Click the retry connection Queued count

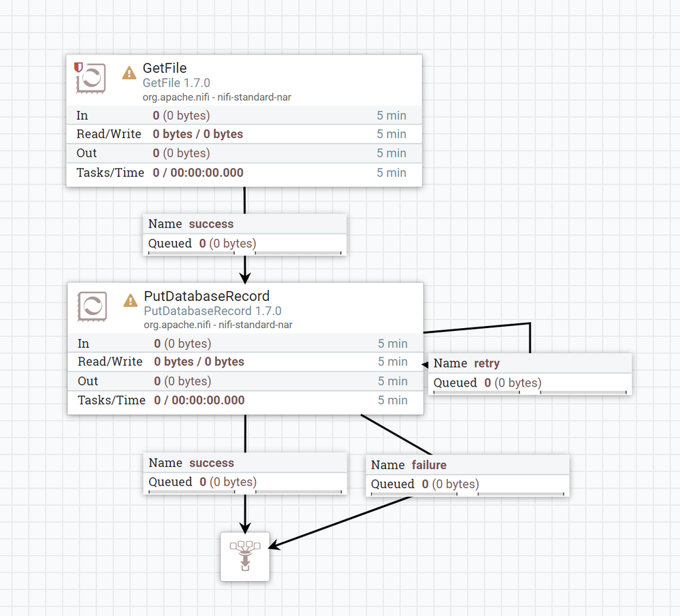pyautogui.click(x=513, y=383)
